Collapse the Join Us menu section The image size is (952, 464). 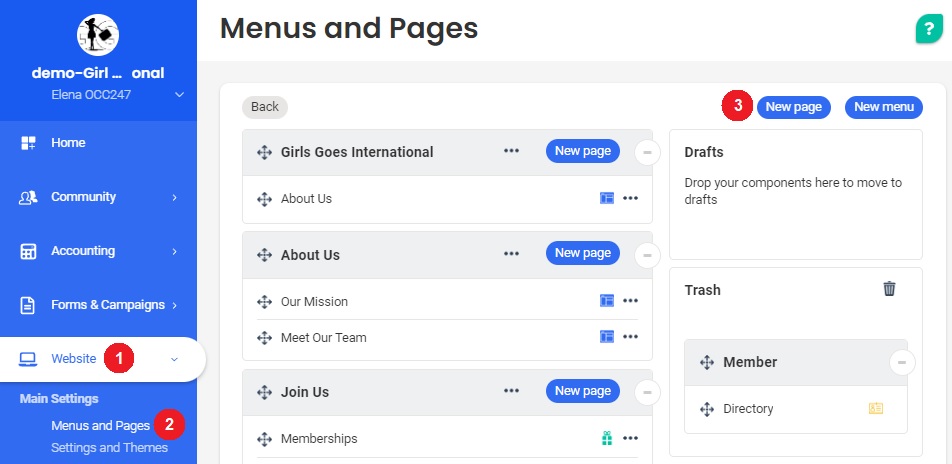click(x=647, y=392)
